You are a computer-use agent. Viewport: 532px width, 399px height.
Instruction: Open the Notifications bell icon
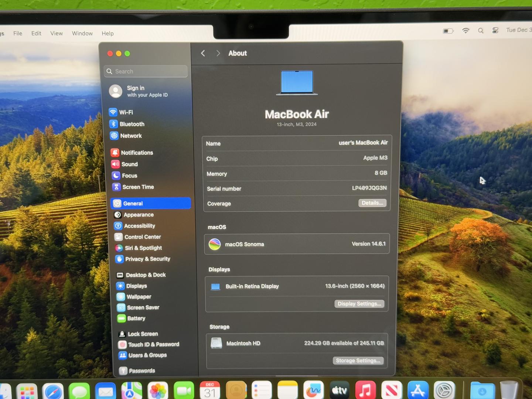[x=115, y=152]
